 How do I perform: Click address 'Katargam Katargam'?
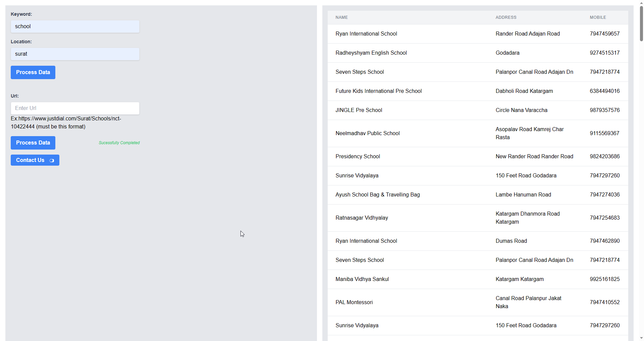tap(520, 279)
